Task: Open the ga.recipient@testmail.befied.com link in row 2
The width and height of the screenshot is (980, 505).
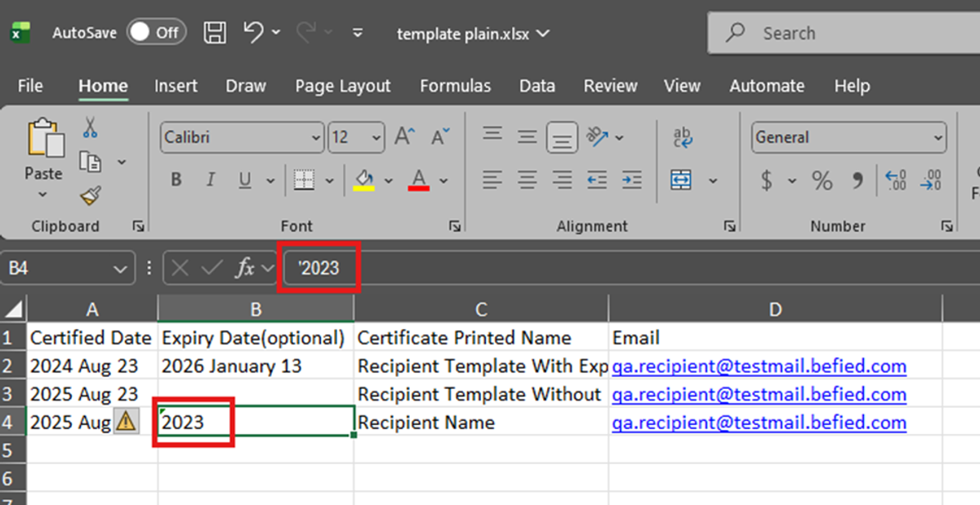Action: [x=759, y=365]
